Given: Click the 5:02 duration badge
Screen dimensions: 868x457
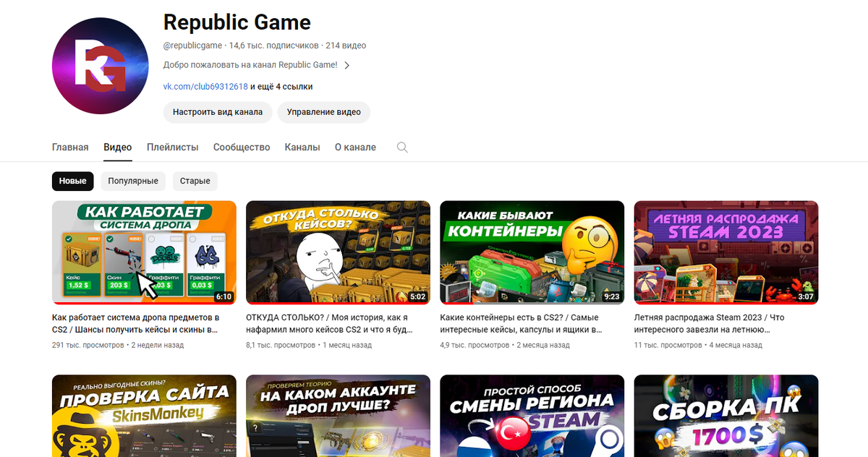Looking at the screenshot, I should [x=417, y=296].
